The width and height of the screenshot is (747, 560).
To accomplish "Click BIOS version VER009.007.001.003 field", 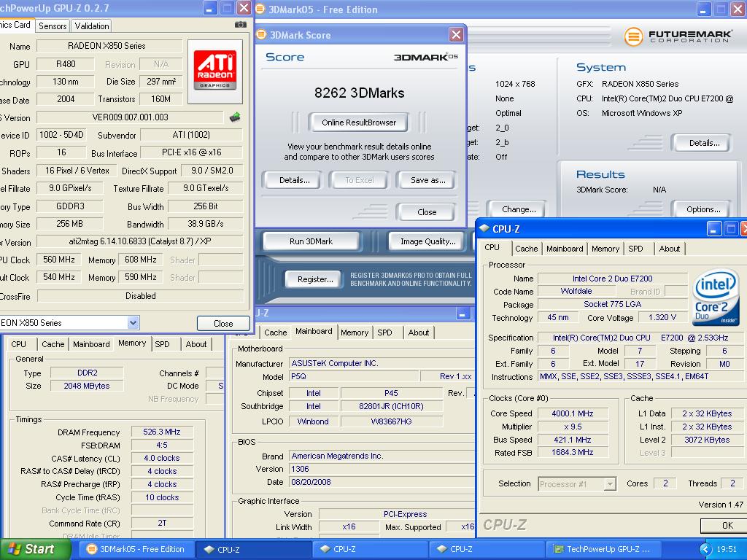I will [x=130, y=117].
